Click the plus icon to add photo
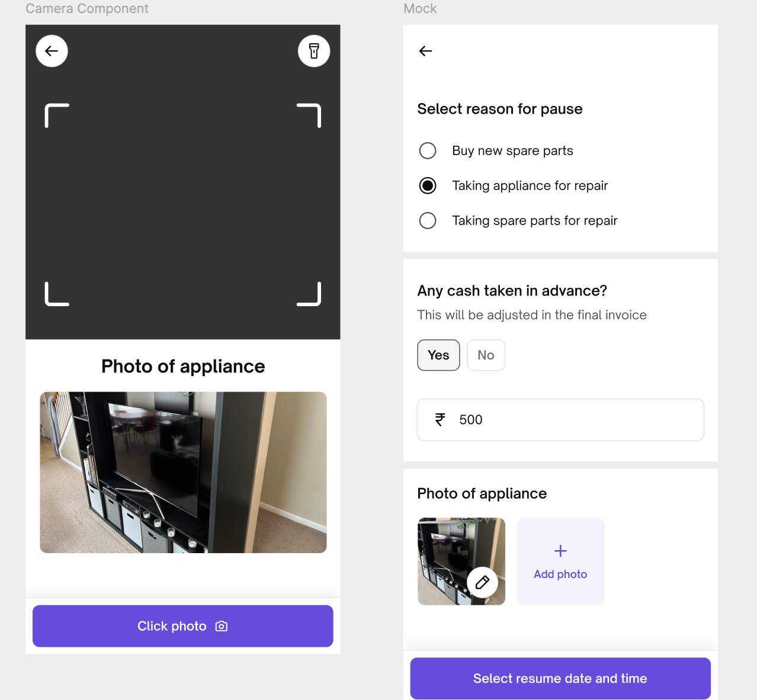 [560, 551]
